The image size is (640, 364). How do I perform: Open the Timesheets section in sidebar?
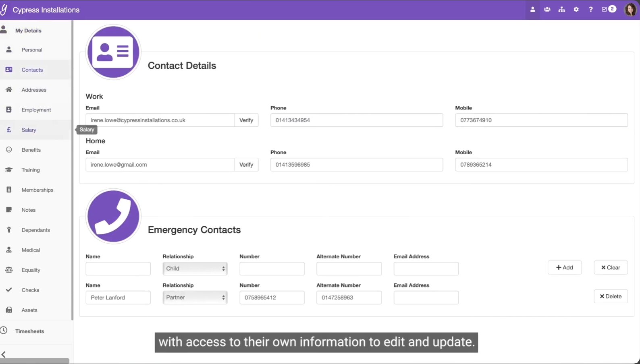[x=29, y=331]
